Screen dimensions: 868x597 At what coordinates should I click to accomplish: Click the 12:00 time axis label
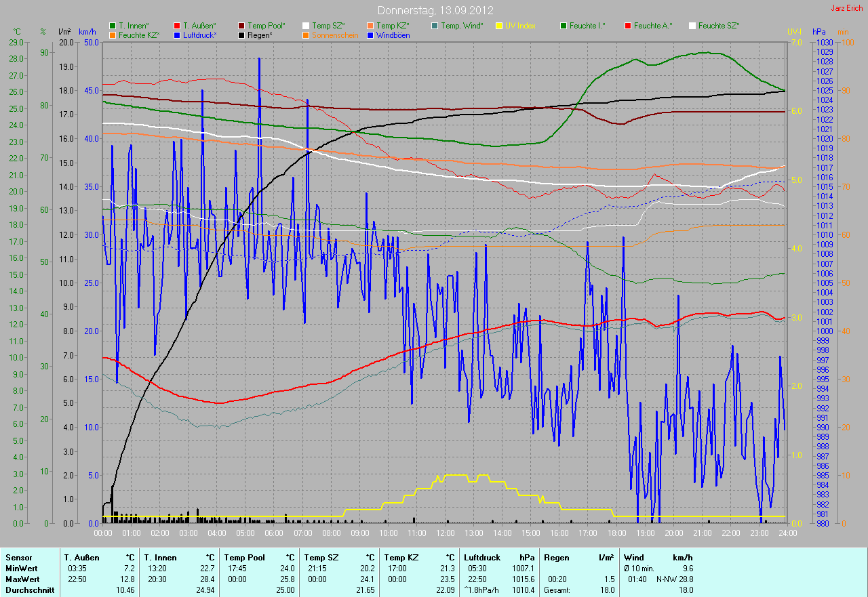coord(445,533)
